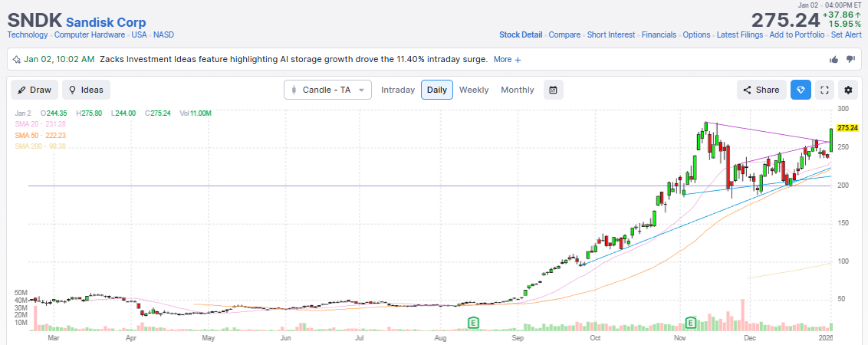This screenshot has width=868, height=345.
Task: Open the calendar date range icon
Action: [554, 90]
